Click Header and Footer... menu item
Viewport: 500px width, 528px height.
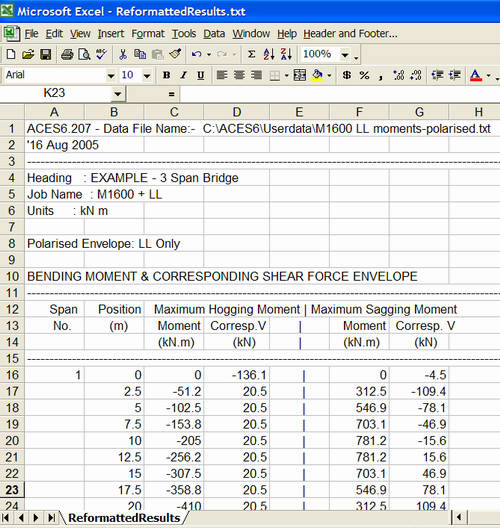tap(350, 34)
